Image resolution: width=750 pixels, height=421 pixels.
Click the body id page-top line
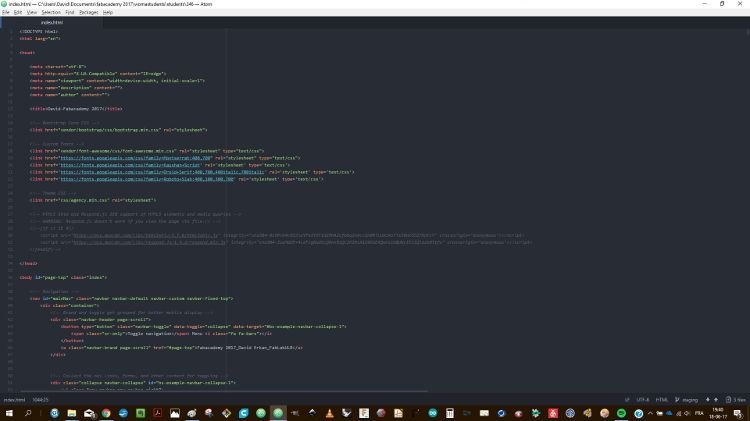pos(63,277)
